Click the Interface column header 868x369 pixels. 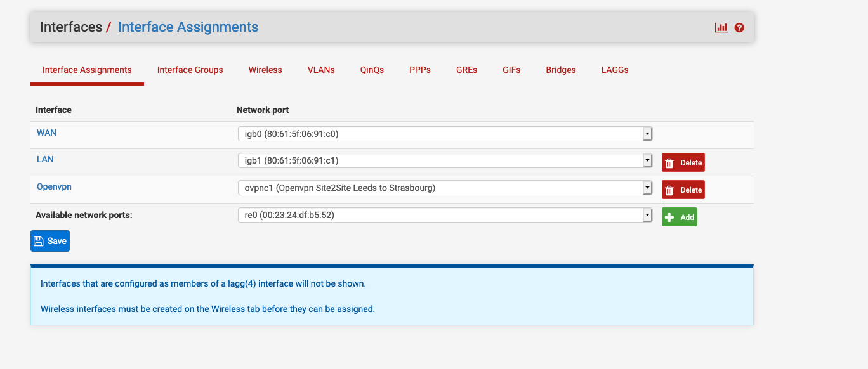tap(53, 110)
